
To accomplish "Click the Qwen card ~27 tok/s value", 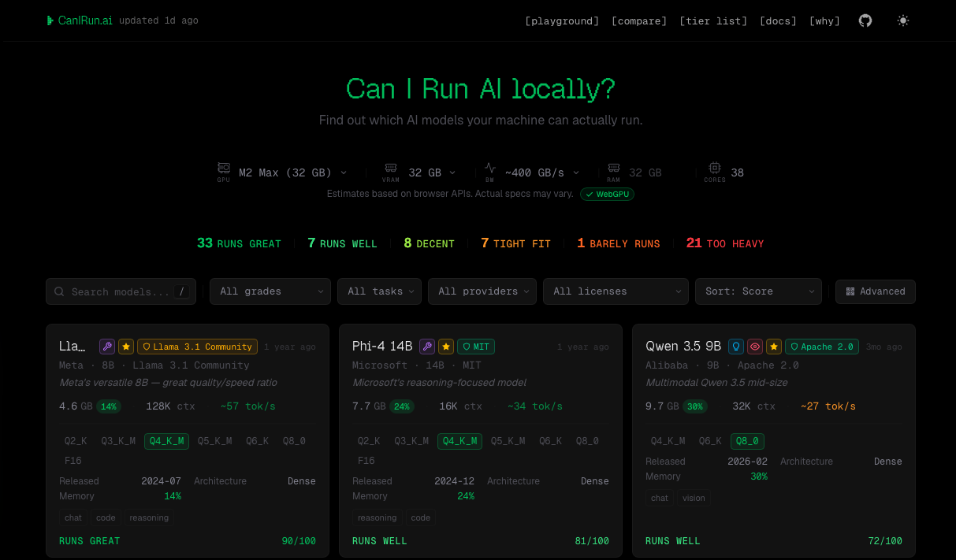I will (x=828, y=406).
